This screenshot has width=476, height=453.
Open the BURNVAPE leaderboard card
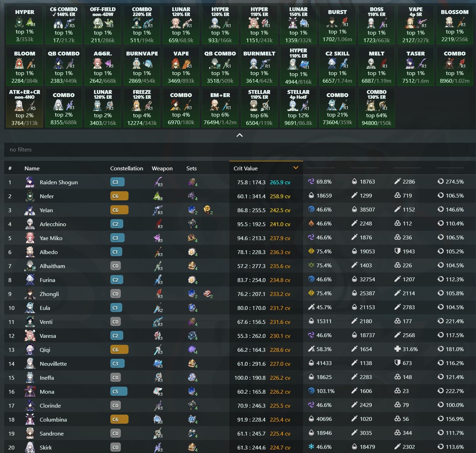(142, 67)
